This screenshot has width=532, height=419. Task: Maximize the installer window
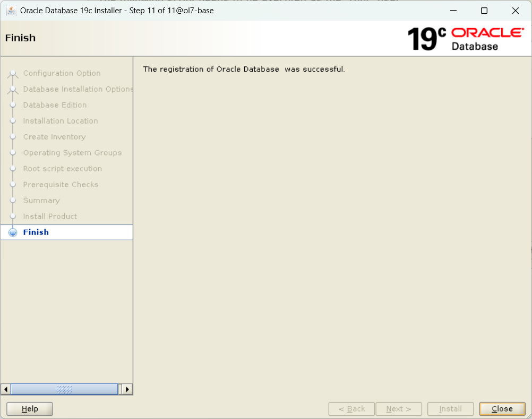point(484,11)
